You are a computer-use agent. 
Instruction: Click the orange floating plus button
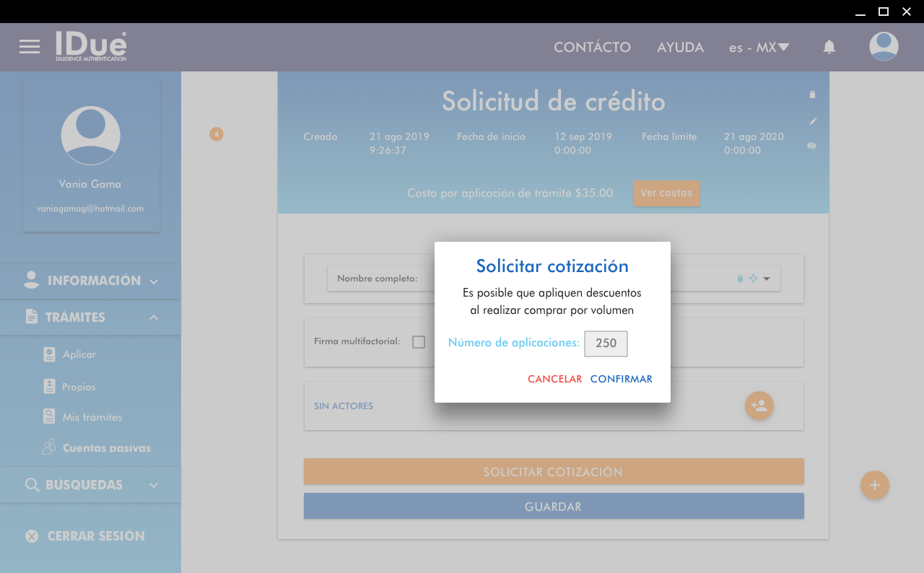[x=874, y=485]
